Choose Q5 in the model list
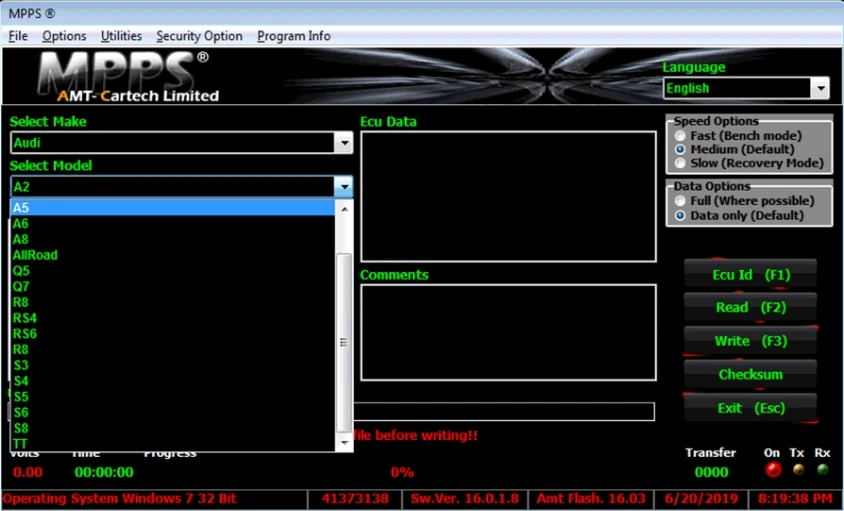844x511 pixels. click(x=172, y=271)
